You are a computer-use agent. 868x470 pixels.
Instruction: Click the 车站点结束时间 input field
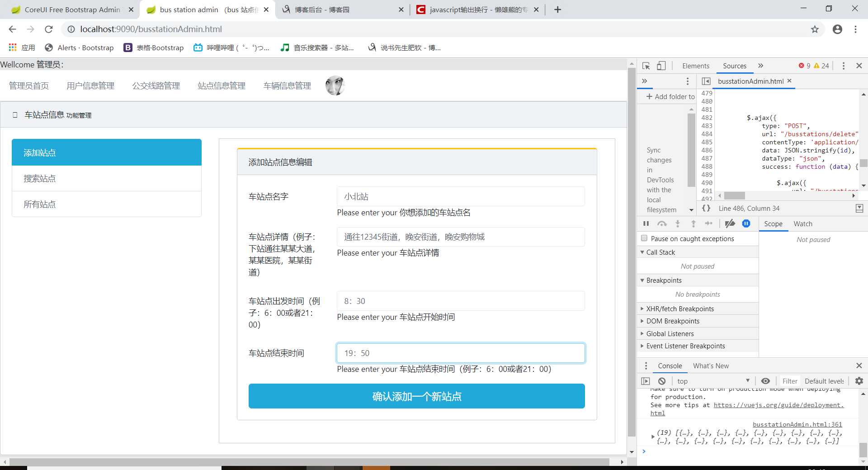pos(461,353)
